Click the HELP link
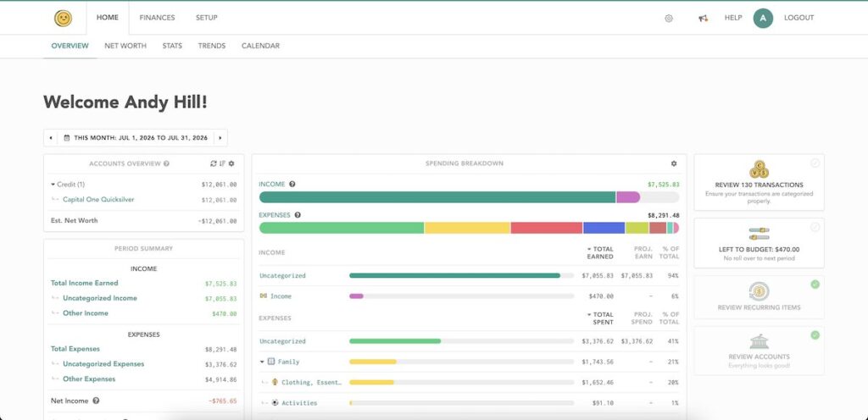Screen dimensions: 868x420 coord(733,18)
